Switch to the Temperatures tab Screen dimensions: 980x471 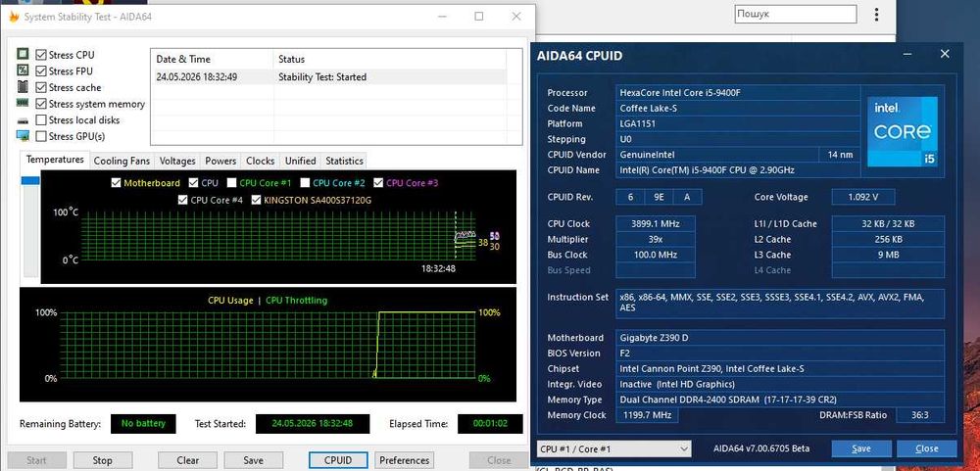click(x=55, y=160)
